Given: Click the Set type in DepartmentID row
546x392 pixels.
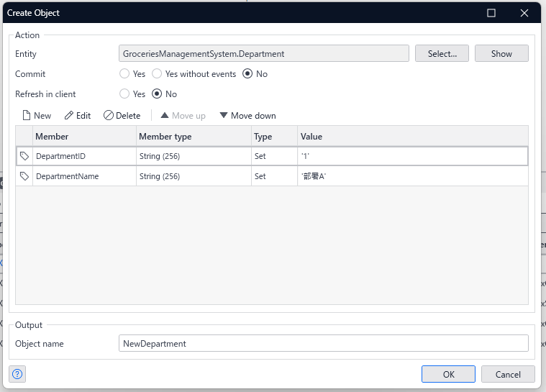Looking at the screenshot, I should point(274,156).
